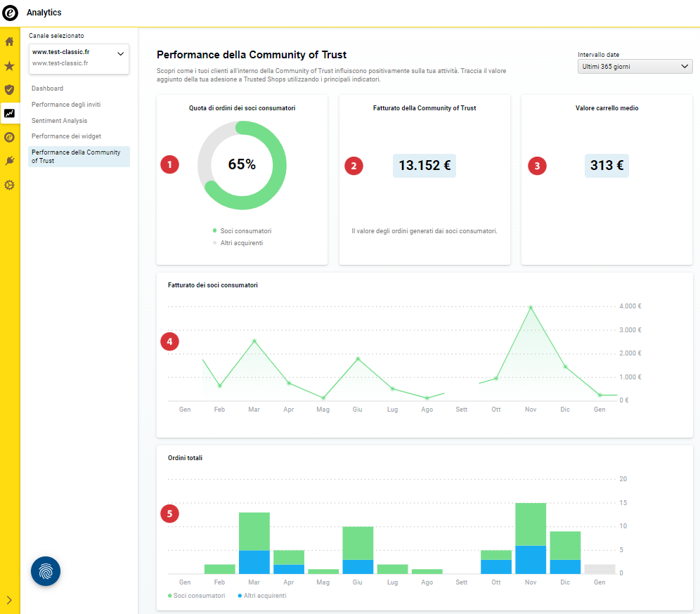This screenshot has height=614, width=700.
Task: Open the Home section in sidebar
Action: pyautogui.click(x=9, y=42)
